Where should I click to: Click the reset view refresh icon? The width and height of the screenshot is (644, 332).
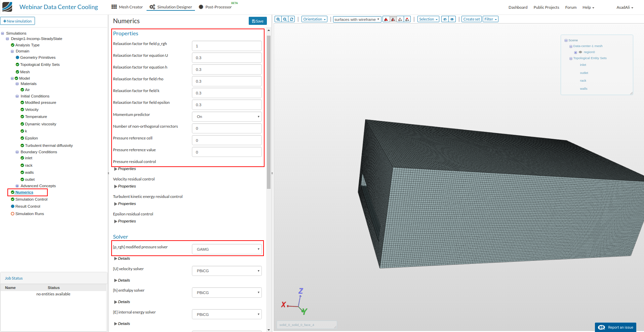point(291,19)
